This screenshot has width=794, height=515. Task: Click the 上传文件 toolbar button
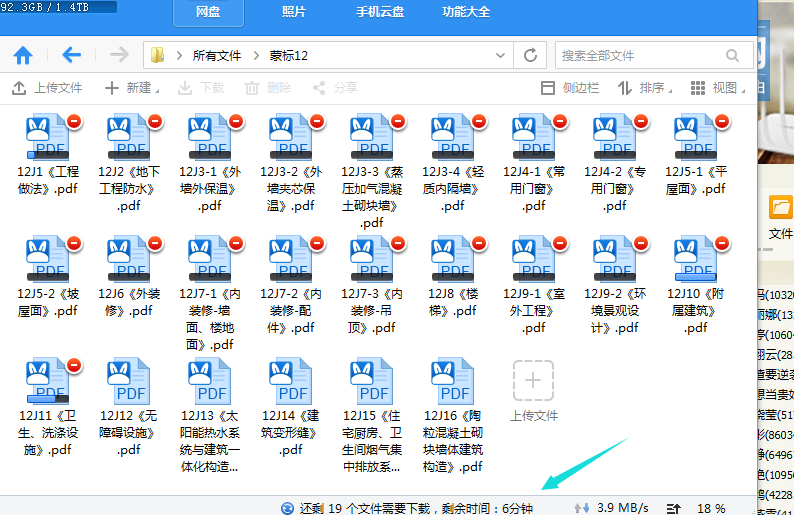pyautogui.click(x=47, y=88)
